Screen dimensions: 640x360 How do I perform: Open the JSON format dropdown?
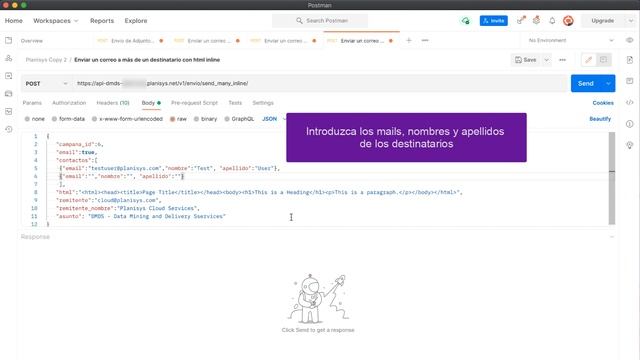(273, 119)
